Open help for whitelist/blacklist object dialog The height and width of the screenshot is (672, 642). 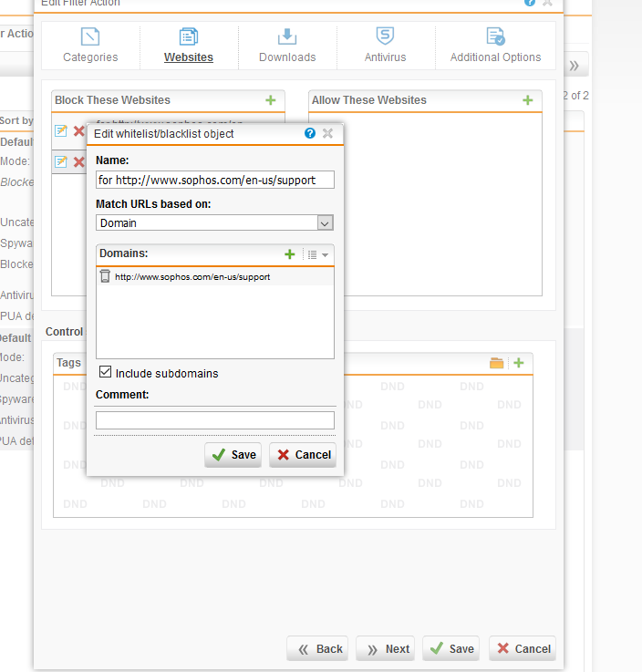coord(310,133)
